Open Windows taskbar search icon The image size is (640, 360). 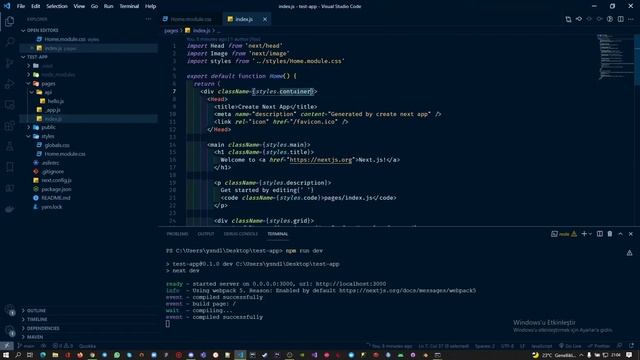tap(18, 355)
